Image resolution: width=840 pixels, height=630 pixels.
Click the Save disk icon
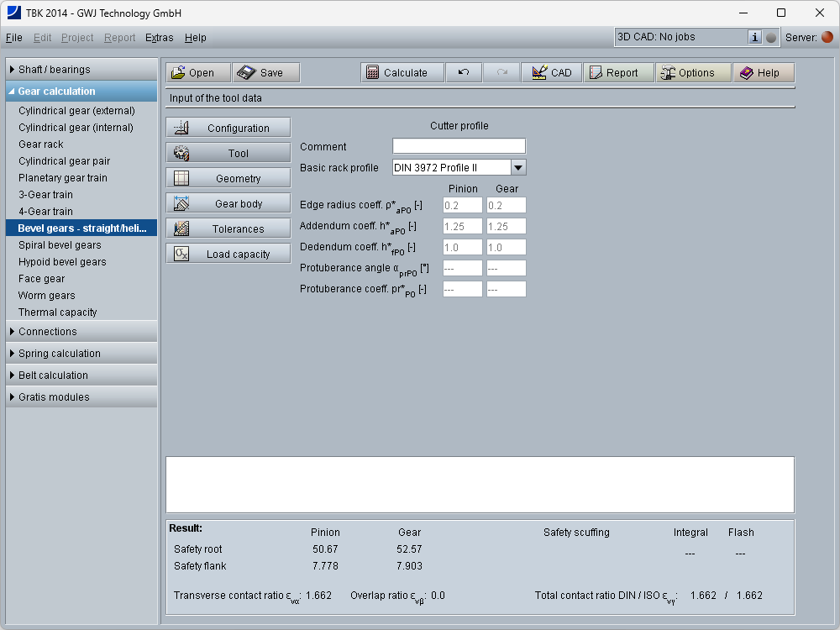(x=245, y=73)
